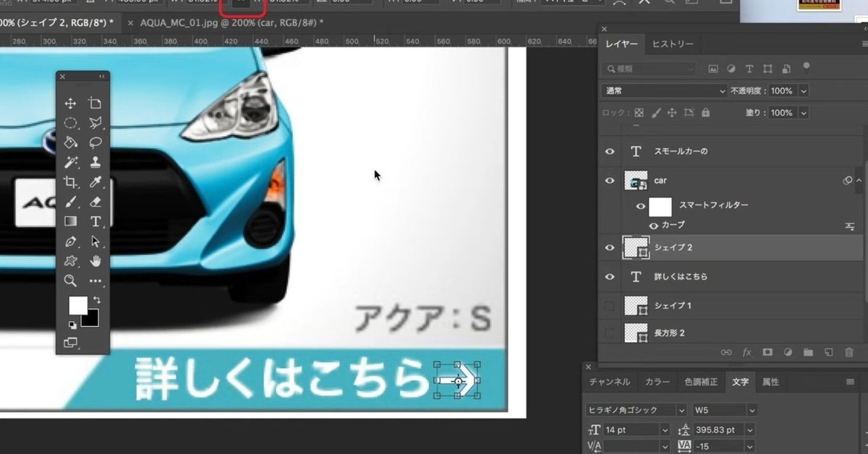The width and height of the screenshot is (868, 454).
Task: Switch to the カラー tab
Action: click(x=658, y=382)
